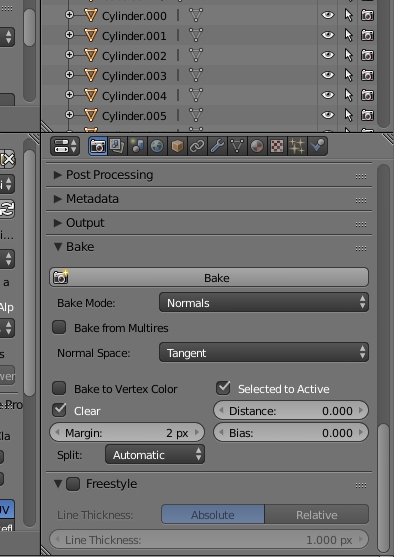Click the Bias value field
Screen dimensions: 394x557
(291, 433)
